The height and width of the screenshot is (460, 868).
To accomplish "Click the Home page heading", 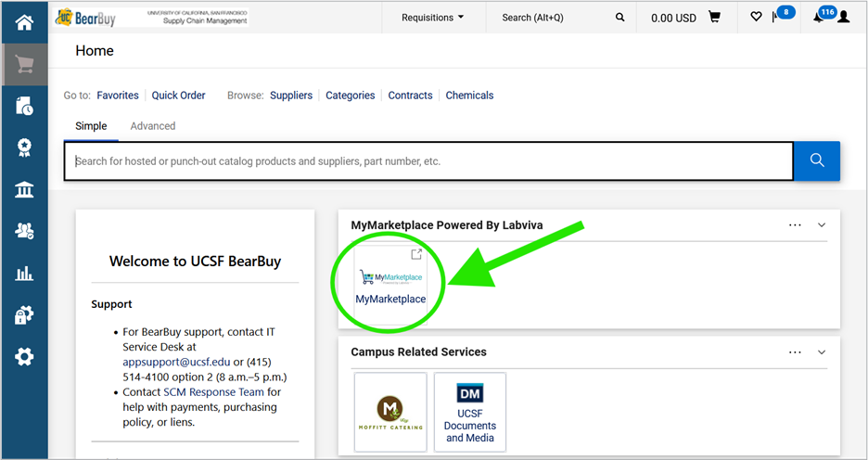I will click(x=95, y=50).
